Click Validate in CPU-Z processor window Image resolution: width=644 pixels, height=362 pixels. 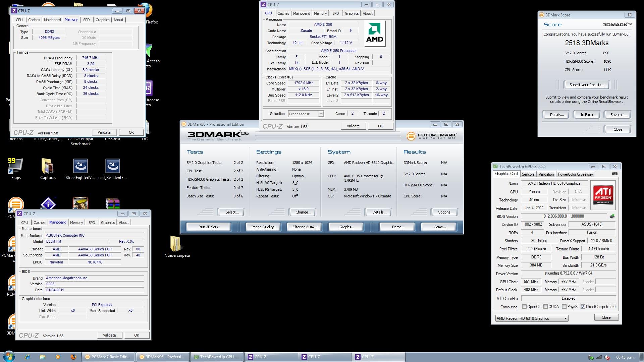click(353, 126)
